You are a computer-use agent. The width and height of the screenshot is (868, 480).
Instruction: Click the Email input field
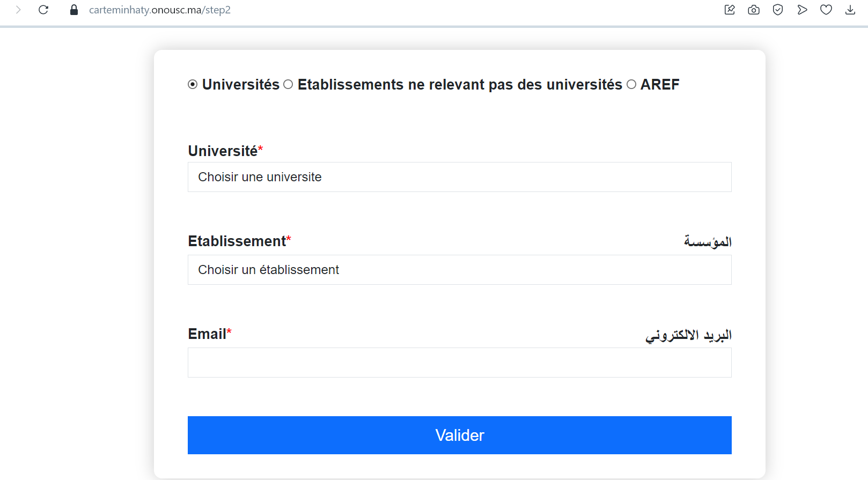(x=459, y=363)
